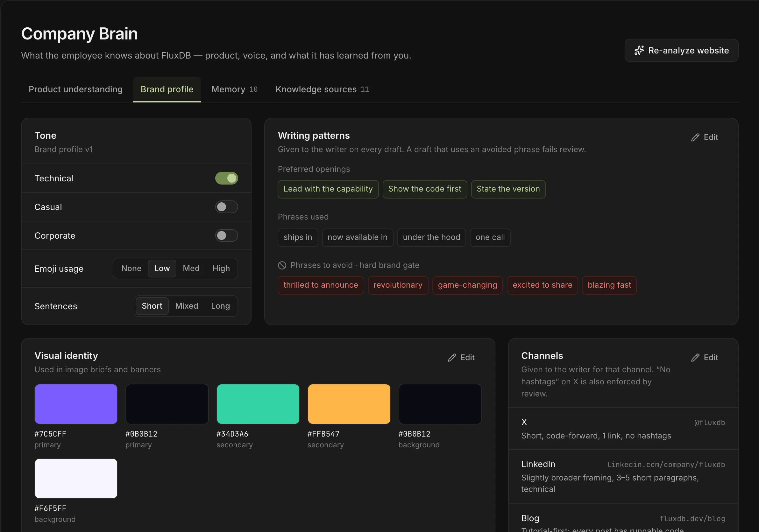Click the 'Show the code first' chip
The height and width of the screenshot is (532, 759).
(424, 189)
